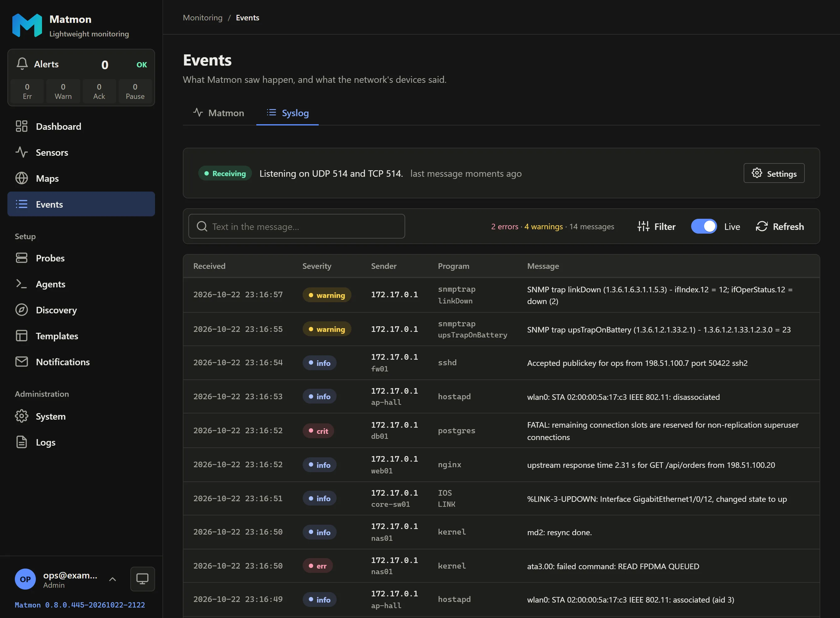Click the OP user avatar

tap(25, 579)
